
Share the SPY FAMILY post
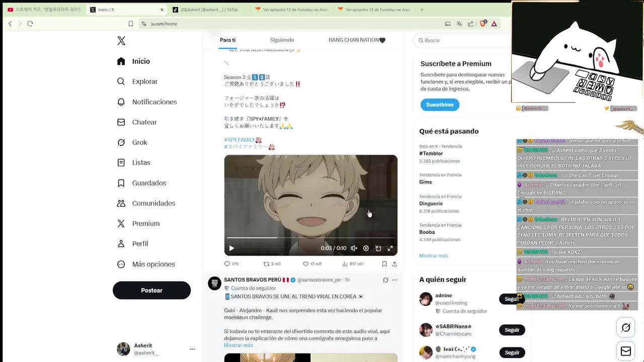[394, 264]
